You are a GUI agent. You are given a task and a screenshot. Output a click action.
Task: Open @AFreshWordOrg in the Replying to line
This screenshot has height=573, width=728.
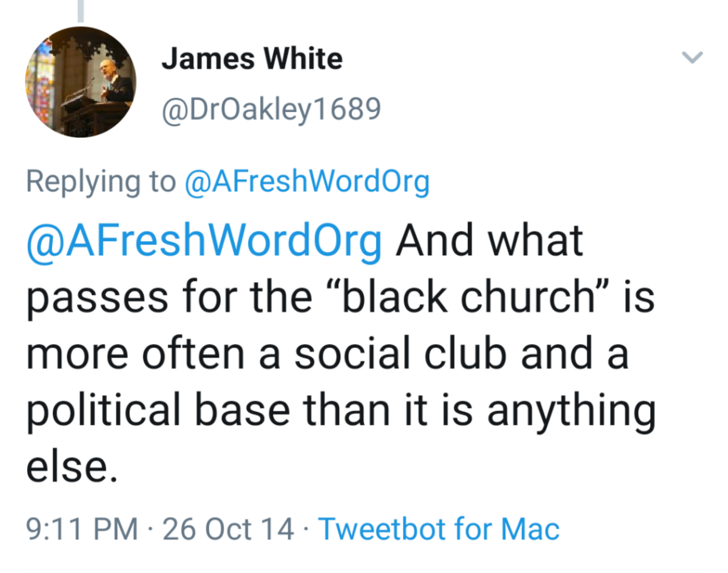[x=307, y=182]
